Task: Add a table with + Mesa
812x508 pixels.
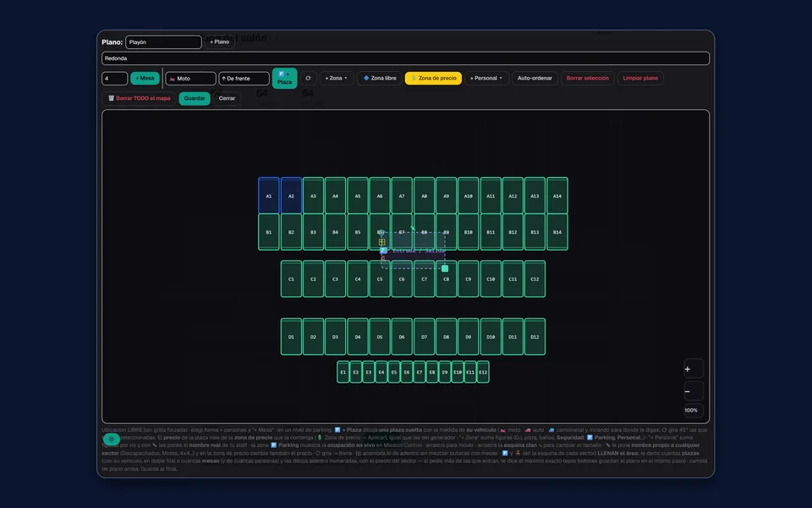Action: click(x=145, y=78)
